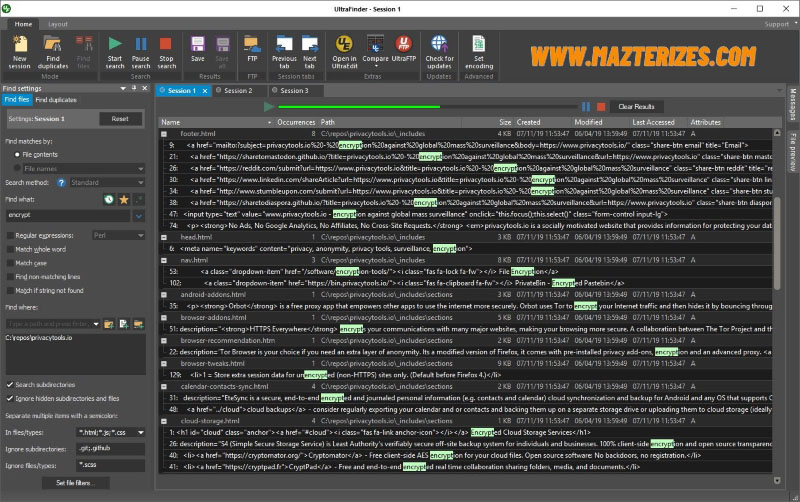Stop search with the red progress-bar icon
This screenshot has width=800, height=502.
tap(601, 107)
